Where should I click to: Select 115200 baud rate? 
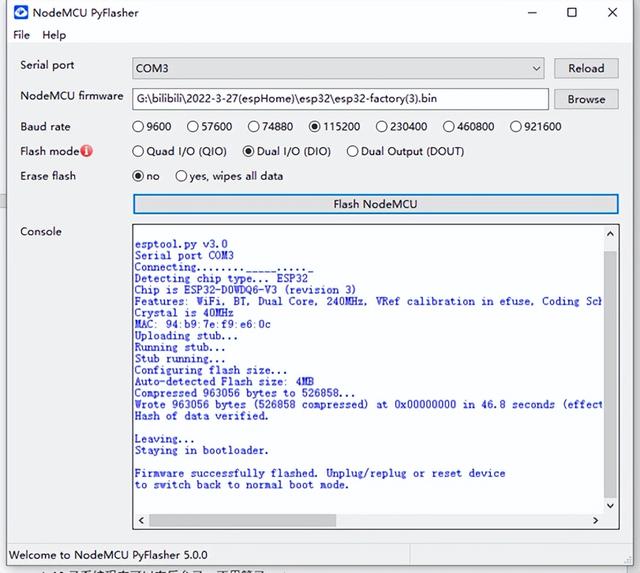click(334, 127)
